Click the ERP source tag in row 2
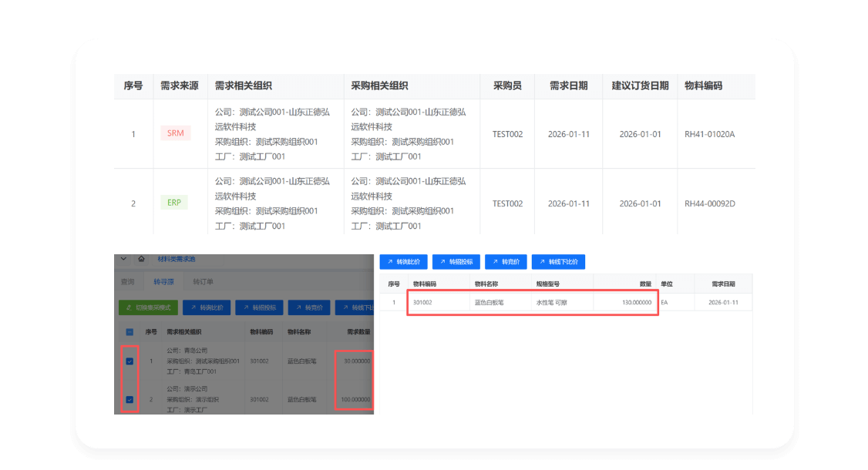The width and height of the screenshot is (868, 470). (173, 203)
